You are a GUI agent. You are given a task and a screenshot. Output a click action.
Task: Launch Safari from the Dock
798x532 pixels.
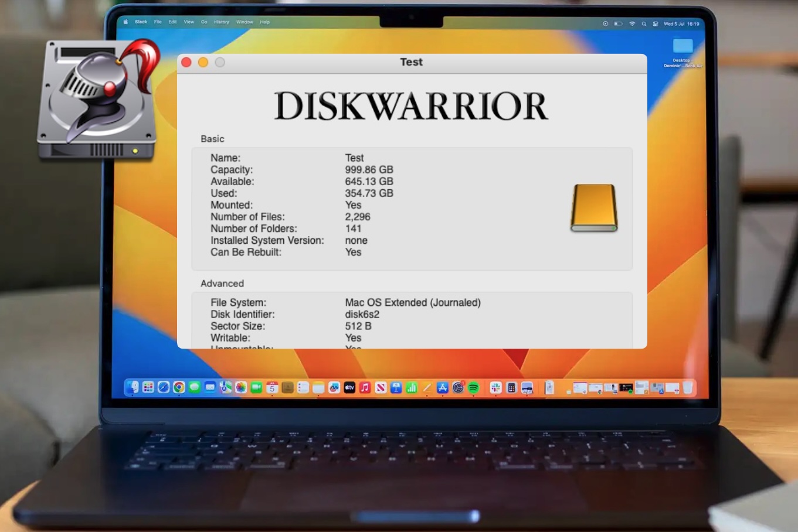(164, 387)
